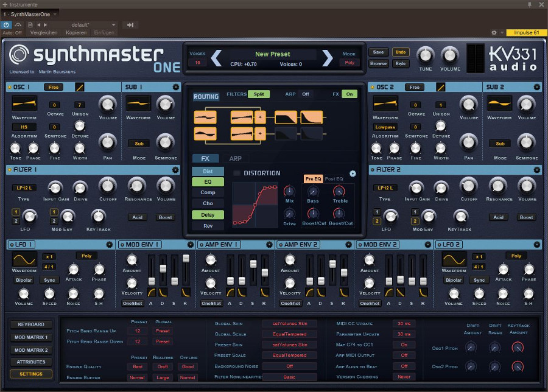
Task: Click the SUB 2 gear settings icon
Action: click(x=537, y=87)
